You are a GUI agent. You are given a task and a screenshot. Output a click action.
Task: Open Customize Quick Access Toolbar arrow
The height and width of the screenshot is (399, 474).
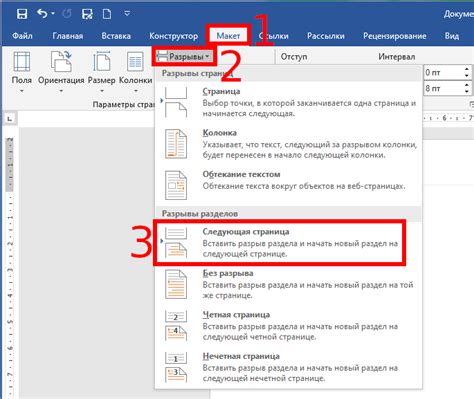(127, 14)
